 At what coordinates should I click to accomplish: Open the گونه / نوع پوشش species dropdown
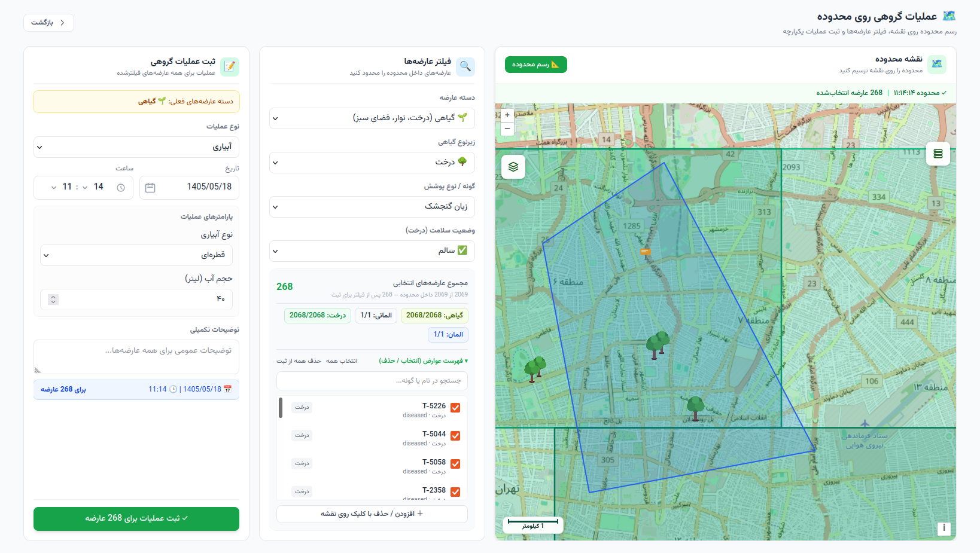click(x=372, y=207)
